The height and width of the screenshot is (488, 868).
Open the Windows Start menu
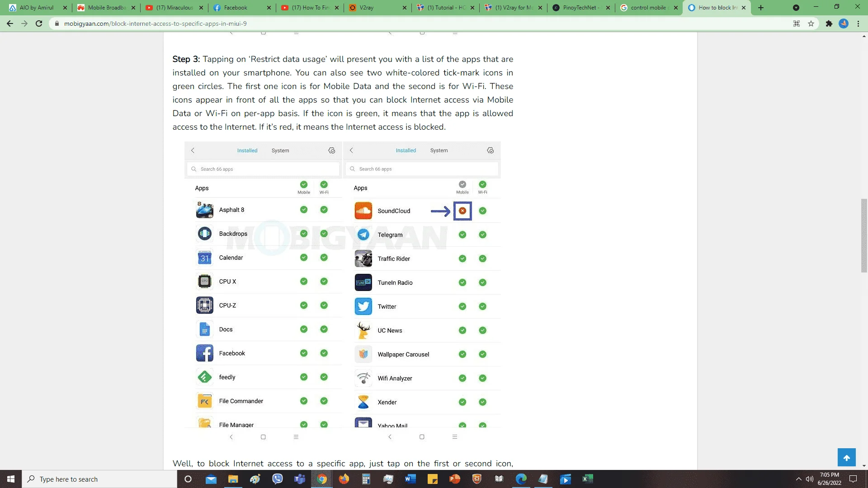point(11,479)
